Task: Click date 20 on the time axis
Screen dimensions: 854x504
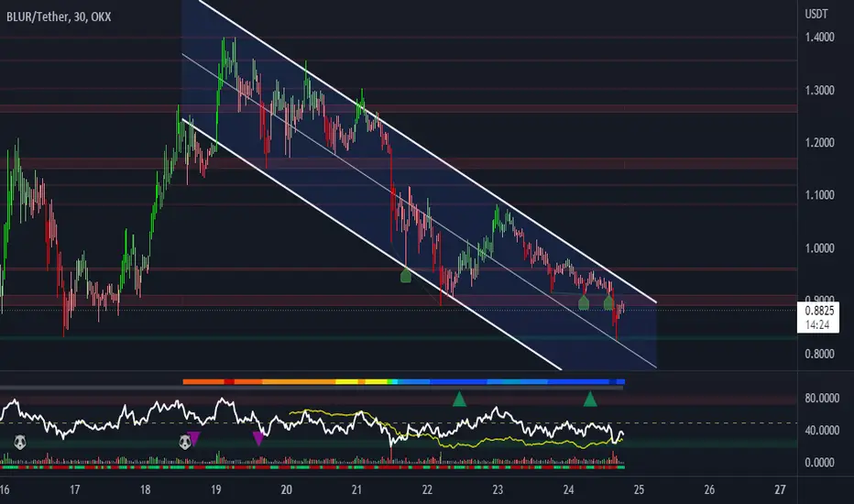Action: pos(287,489)
